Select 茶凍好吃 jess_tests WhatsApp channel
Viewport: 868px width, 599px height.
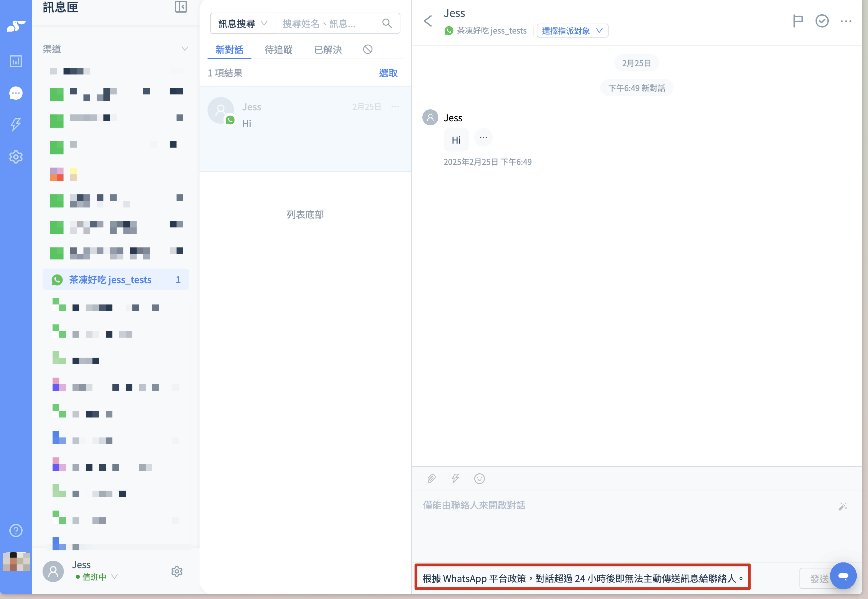(110, 280)
